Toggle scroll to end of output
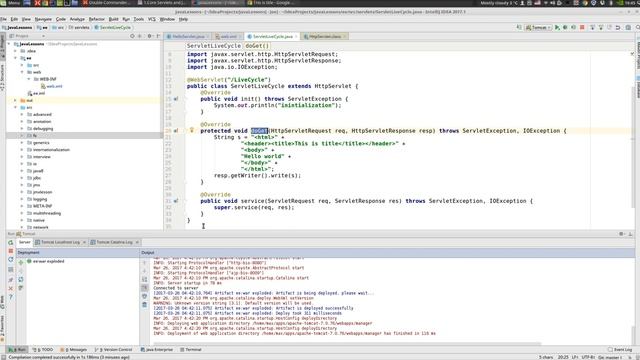Viewport: 640px width, 360px height. (x=144, y=288)
